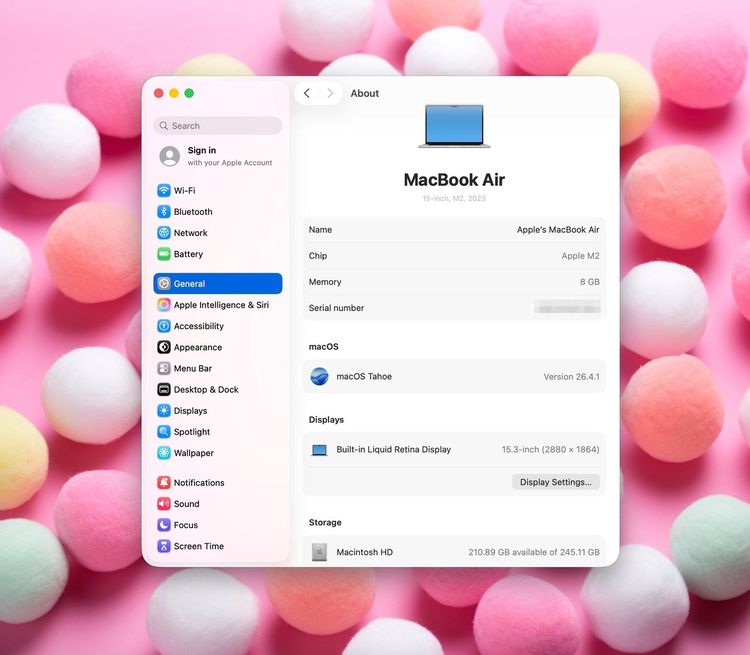This screenshot has width=750, height=655.
Task: Open the Apple Intelligence & Siri icon
Action: (x=164, y=305)
